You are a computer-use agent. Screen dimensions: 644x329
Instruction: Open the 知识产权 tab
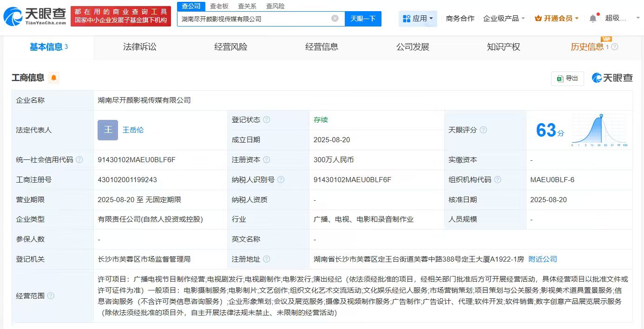pyautogui.click(x=503, y=47)
